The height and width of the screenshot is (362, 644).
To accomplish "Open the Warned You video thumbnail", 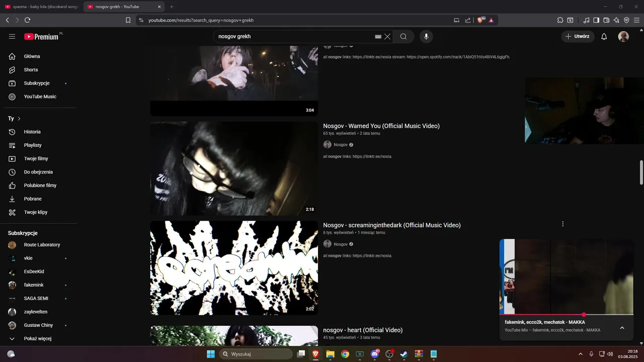I will [234, 168].
